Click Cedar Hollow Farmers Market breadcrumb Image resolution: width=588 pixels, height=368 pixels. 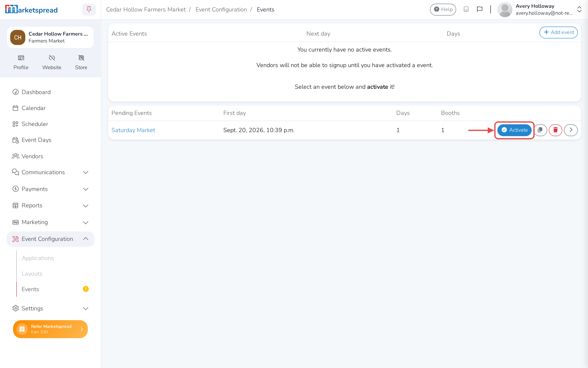pos(146,9)
